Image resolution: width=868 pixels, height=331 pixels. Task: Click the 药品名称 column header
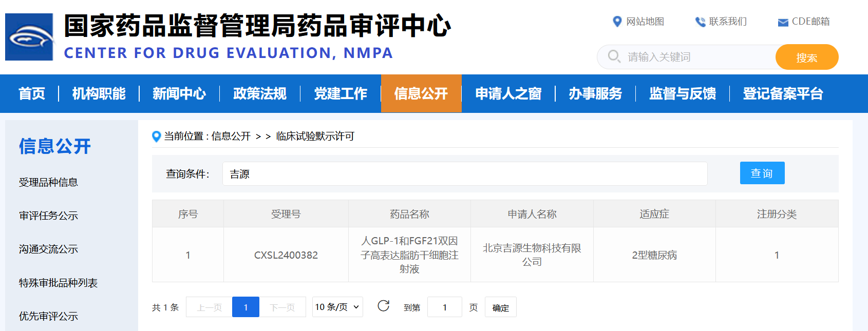(409, 214)
